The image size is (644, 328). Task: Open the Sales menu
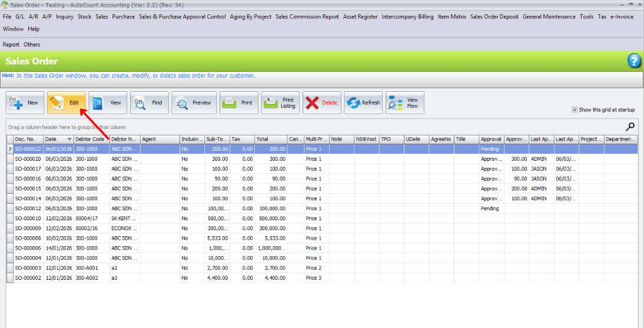point(102,17)
